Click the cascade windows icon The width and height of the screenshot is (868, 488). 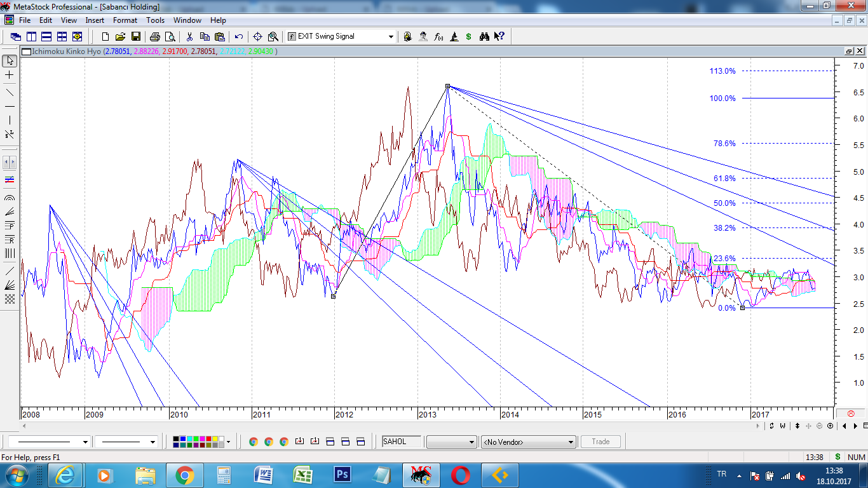[16, 37]
